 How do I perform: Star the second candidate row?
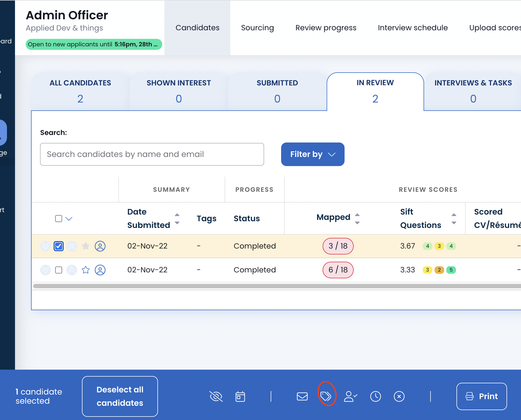point(86,270)
